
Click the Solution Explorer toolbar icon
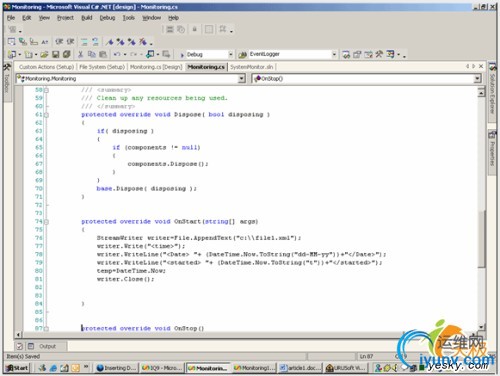click(x=346, y=54)
